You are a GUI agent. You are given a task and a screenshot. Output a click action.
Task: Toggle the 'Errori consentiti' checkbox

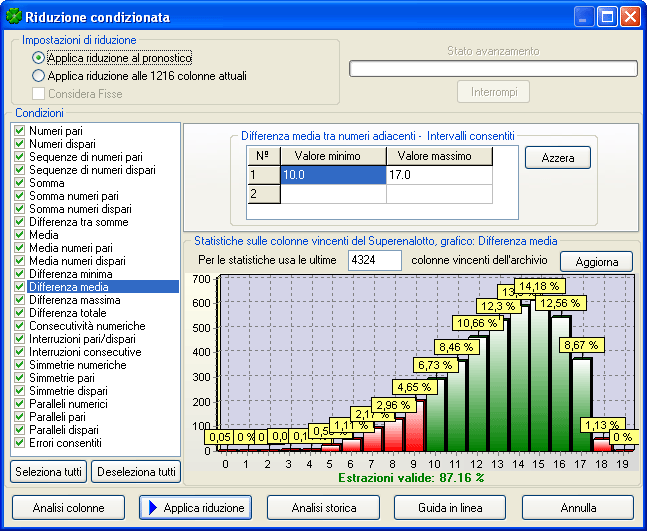19,443
